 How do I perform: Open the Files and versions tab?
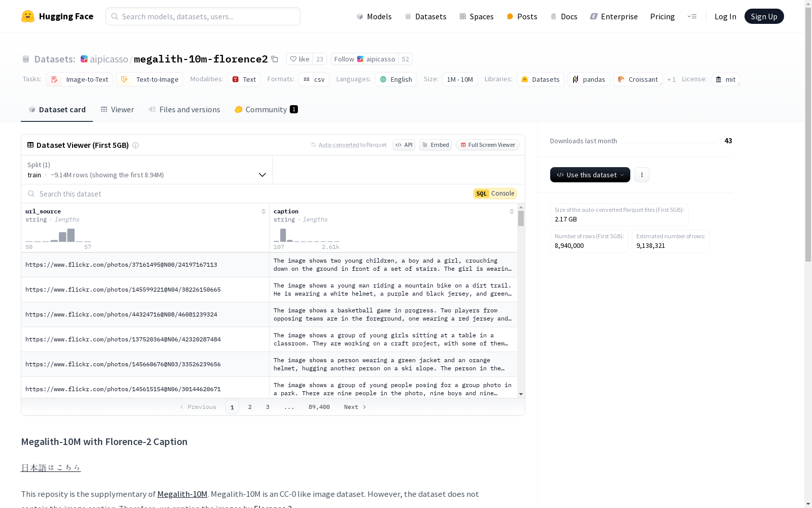184,109
